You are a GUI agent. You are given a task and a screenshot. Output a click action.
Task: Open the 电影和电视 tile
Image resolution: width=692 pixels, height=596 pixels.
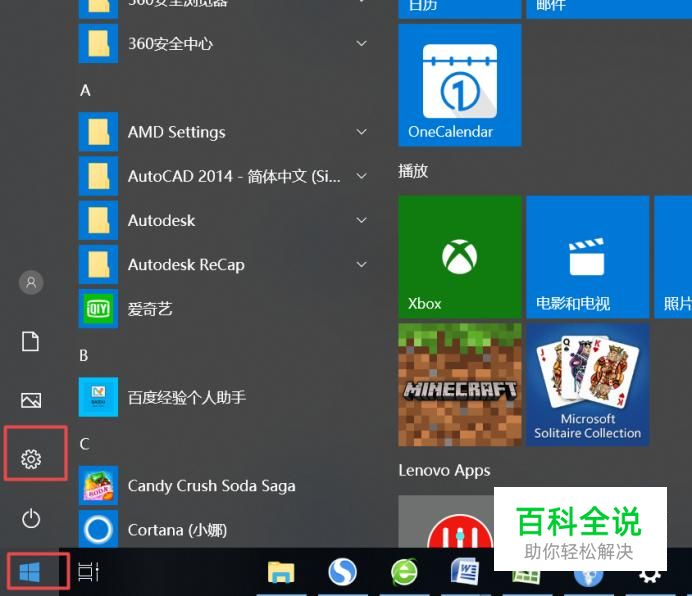click(x=587, y=257)
